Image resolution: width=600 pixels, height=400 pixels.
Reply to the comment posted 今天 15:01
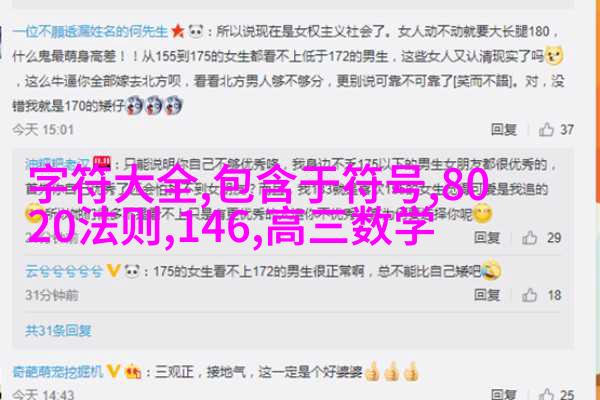(x=504, y=130)
